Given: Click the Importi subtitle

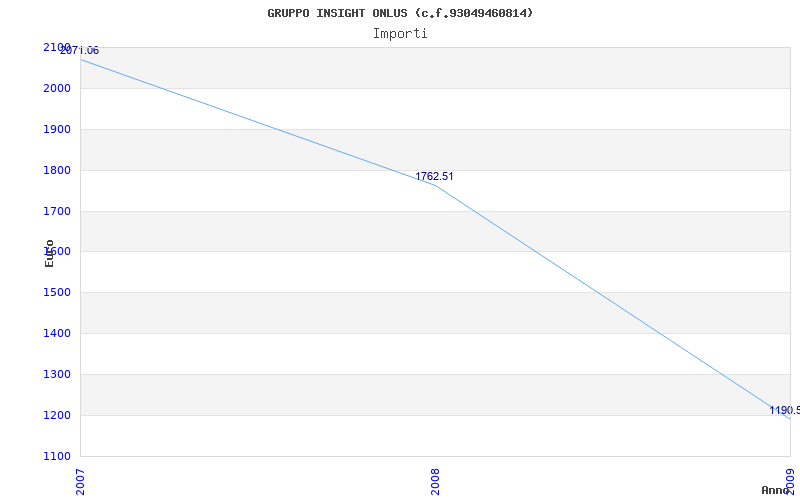Looking at the screenshot, I should point(400,34).
